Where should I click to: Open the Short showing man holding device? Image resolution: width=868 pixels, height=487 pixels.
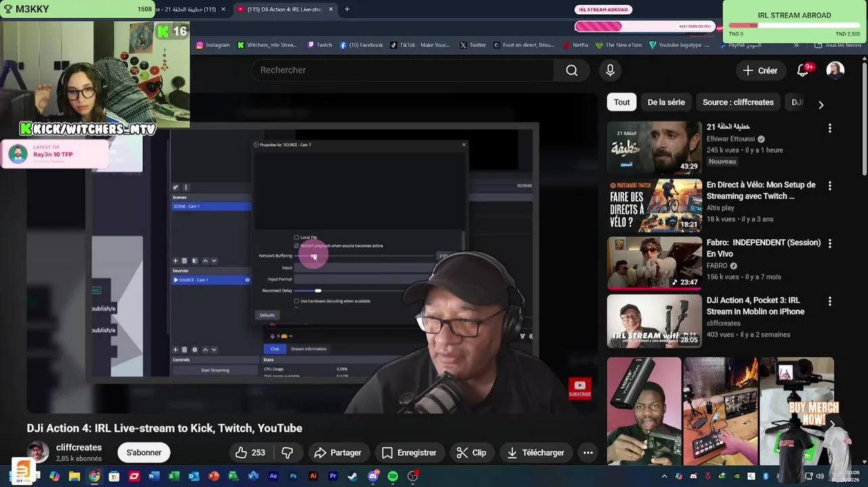click(644, 411)
